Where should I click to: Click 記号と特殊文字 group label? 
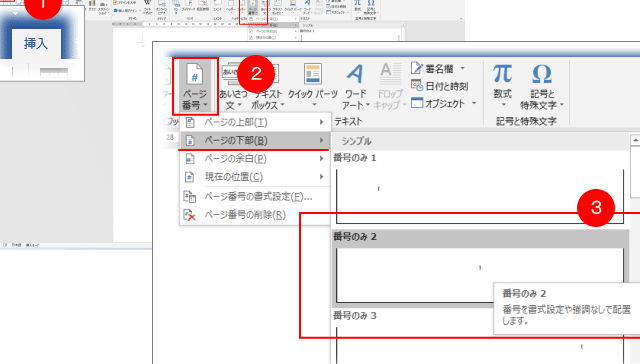coord(527,121)
